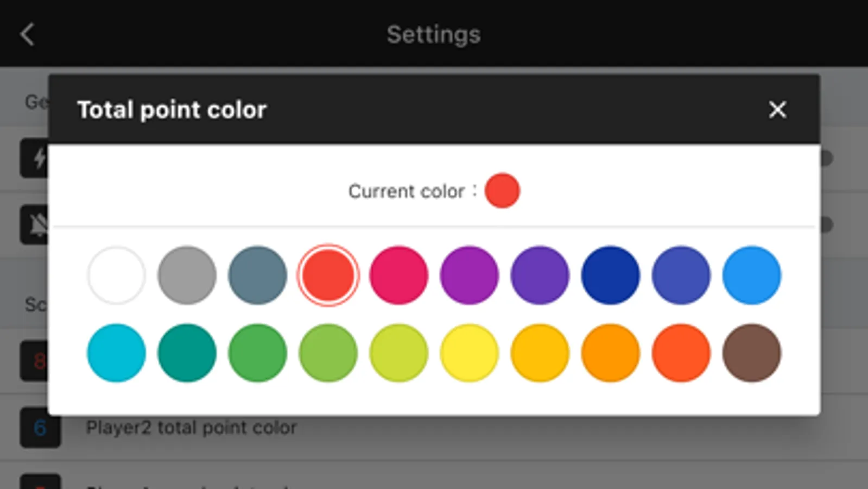
Task: Pick the lime yellow-green swatch
Action: pos(398,353)
